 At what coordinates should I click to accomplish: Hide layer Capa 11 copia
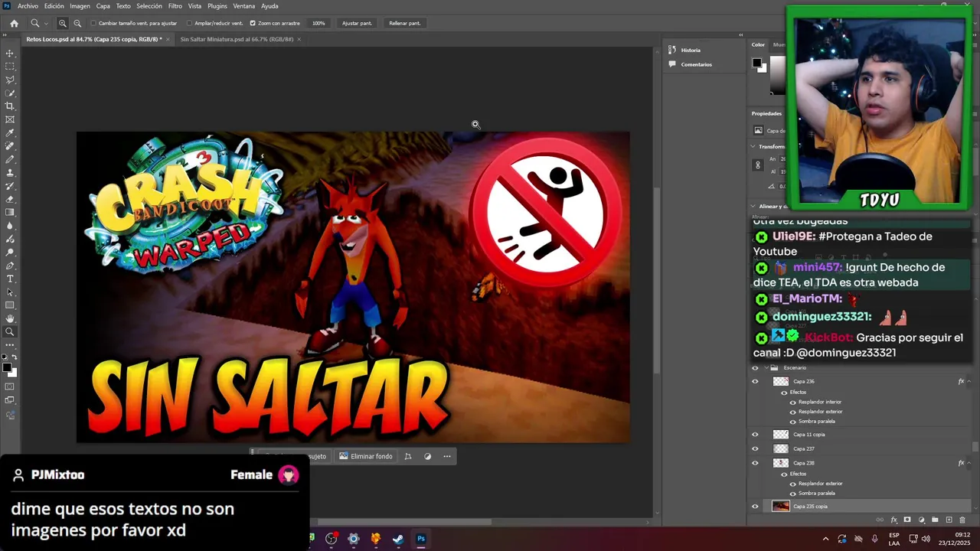coord(755,435)
